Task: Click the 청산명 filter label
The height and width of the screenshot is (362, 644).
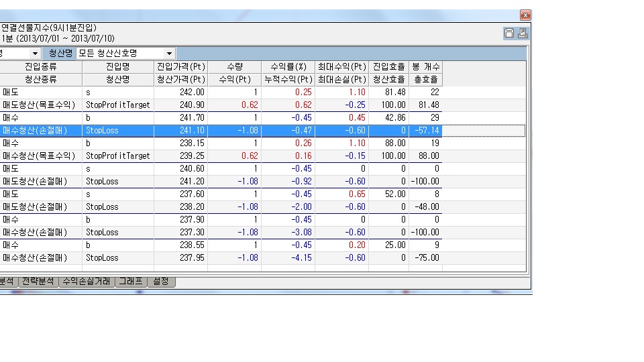Action: tap(60, 54)
